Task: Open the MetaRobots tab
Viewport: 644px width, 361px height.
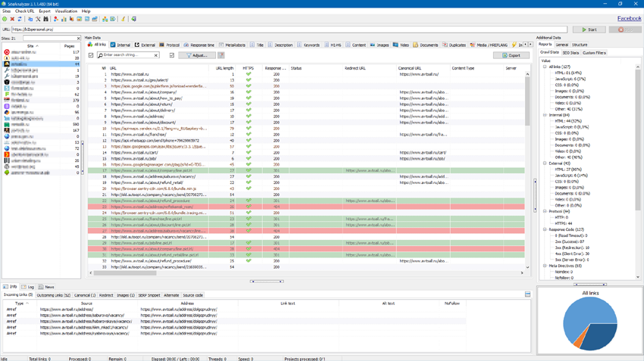Action: click(x=232, y=45)
